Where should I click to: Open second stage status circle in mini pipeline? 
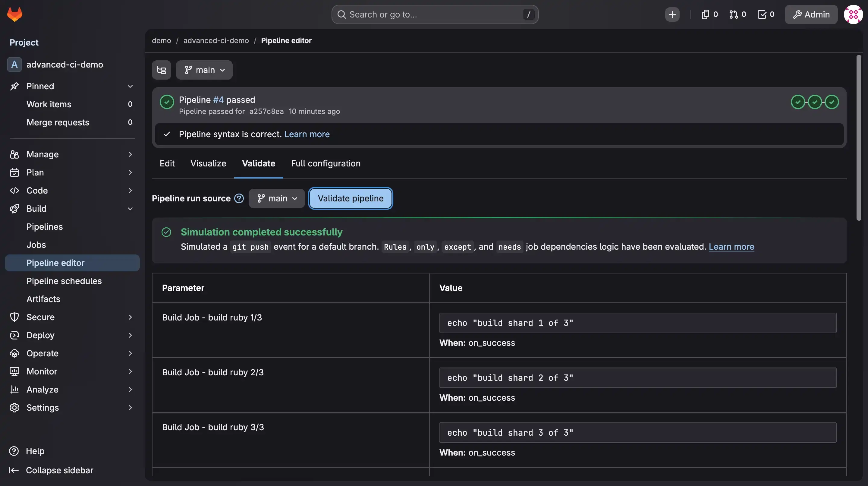click(815, 102)
